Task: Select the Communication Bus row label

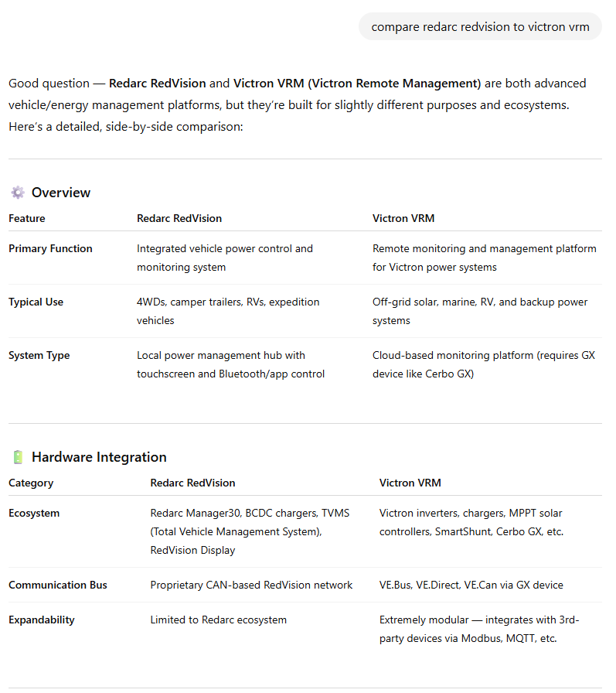Action: (58, 585)
